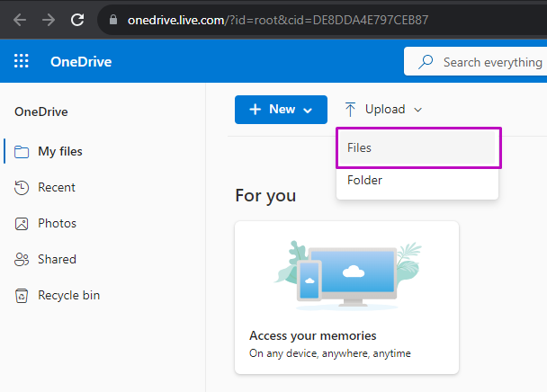Viewport: 547px width, 392px height.
Task: Expand the New button chevron
Action: 308,111
